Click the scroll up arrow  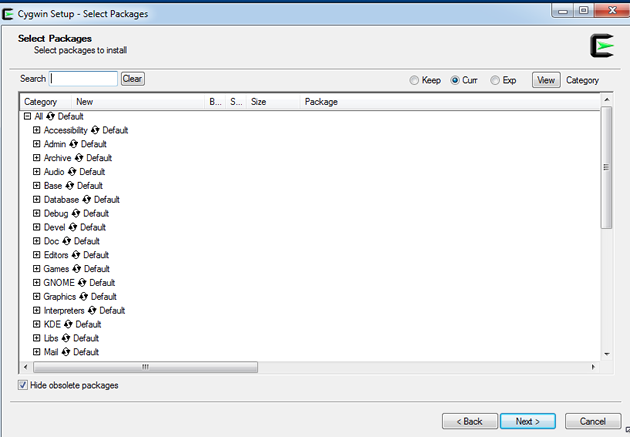tap(607, 99)
